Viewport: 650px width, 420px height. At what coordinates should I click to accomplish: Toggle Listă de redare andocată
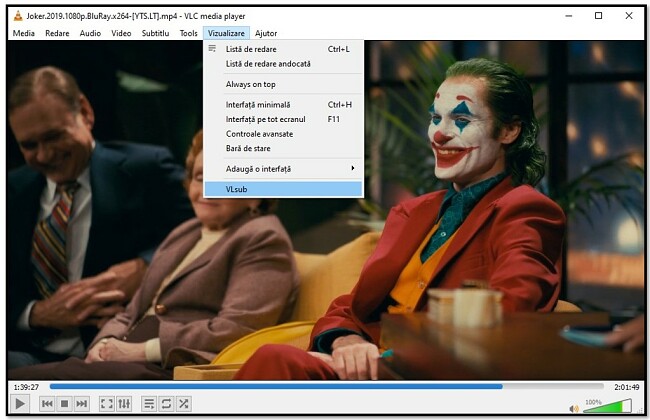click(x=284, y=64)
